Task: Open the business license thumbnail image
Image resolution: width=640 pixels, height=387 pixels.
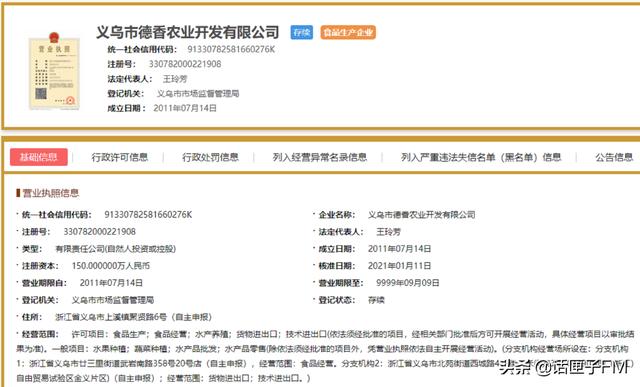Action: click(x=54, y=71)
